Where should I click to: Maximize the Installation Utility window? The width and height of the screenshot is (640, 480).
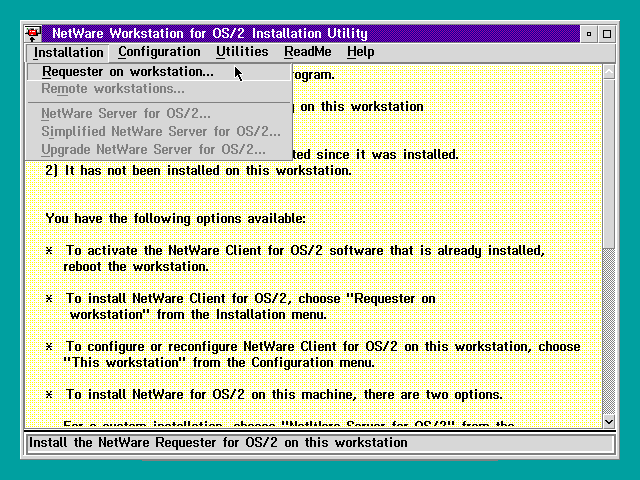pyautogui.click(x=607, y=34)
